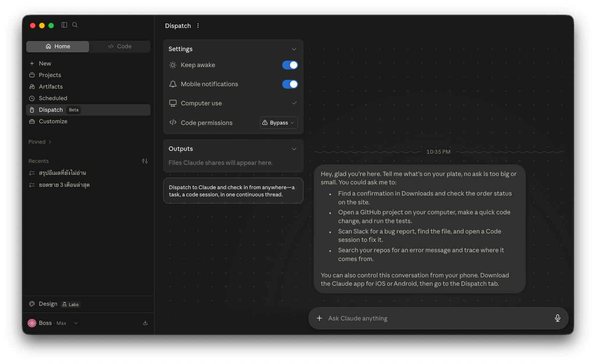Open search with the magnifier icon
This screenshot has height=364, width=596.
[75, 25]
